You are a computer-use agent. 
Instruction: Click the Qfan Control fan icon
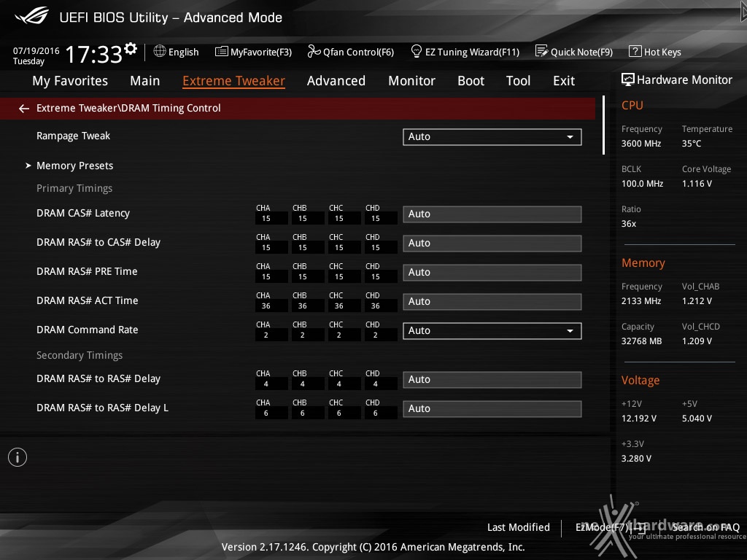tap(314, 51)
